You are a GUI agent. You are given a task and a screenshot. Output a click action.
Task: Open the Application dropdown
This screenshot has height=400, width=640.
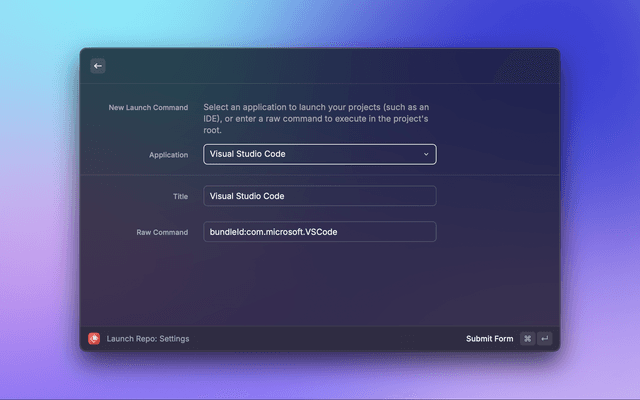pos(319,155)
